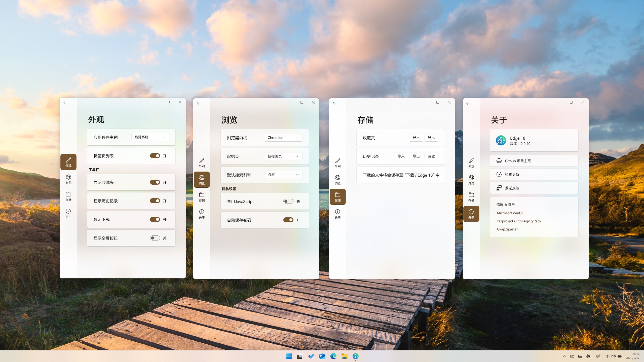The image size is (644, 362).
Task: Toggle 标签页列表 switch
Action: coord(155,156)
